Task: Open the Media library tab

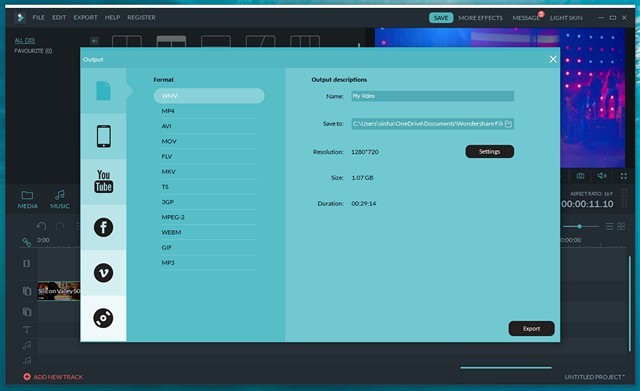Action: pos(28,200)
